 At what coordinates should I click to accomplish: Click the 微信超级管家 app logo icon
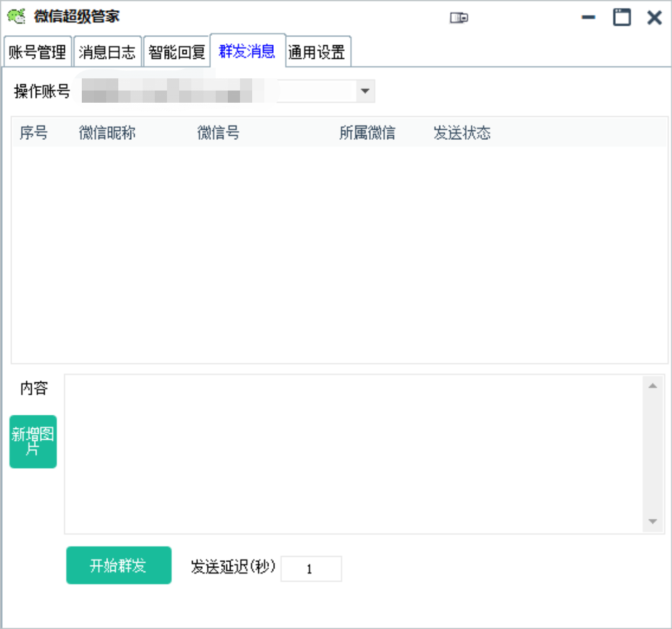pyautogui.click(x=17, y=17)
